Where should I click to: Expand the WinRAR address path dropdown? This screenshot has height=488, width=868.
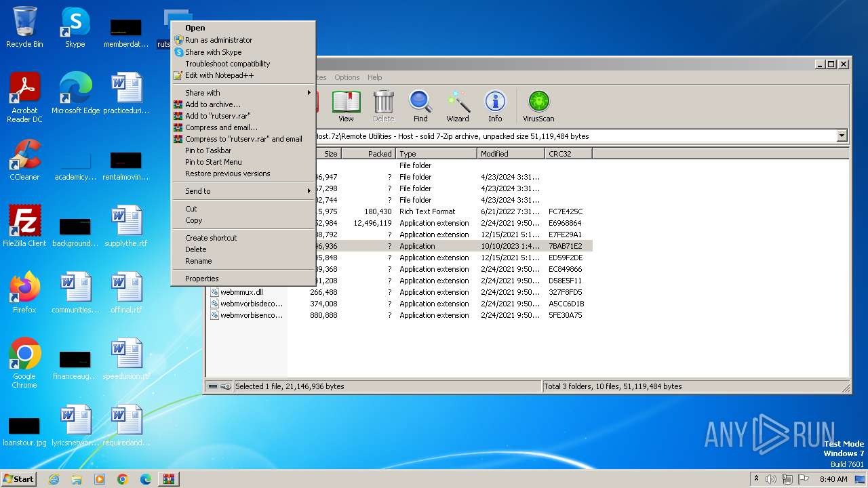[842, 136]
